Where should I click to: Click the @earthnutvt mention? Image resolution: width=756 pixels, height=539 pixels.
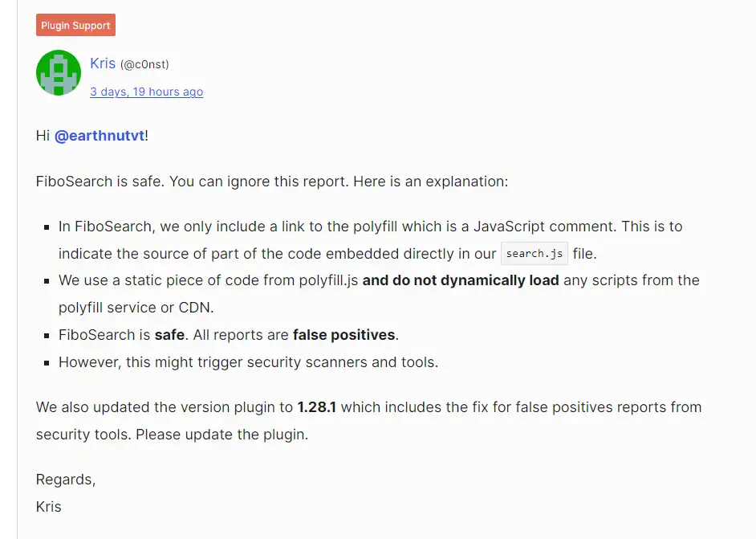coord(100,136)
